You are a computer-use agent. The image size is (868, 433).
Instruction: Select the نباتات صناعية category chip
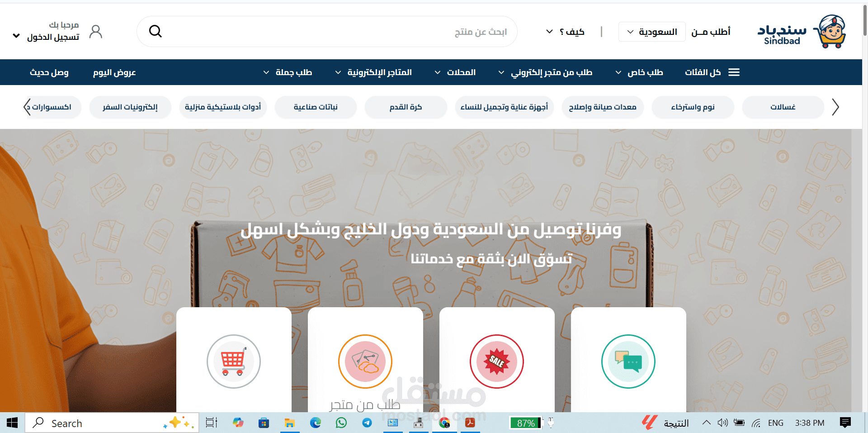[x=316, y=107]
